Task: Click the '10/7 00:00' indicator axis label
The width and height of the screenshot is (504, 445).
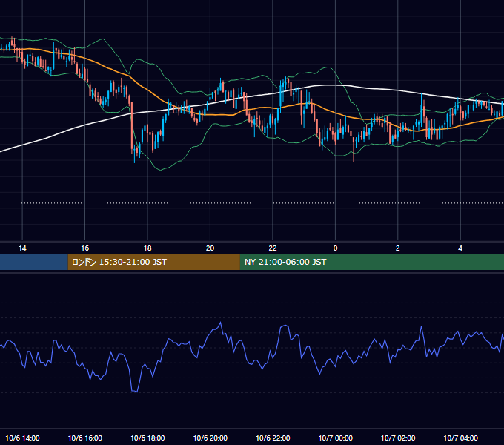Action: [x=335, y=438]
